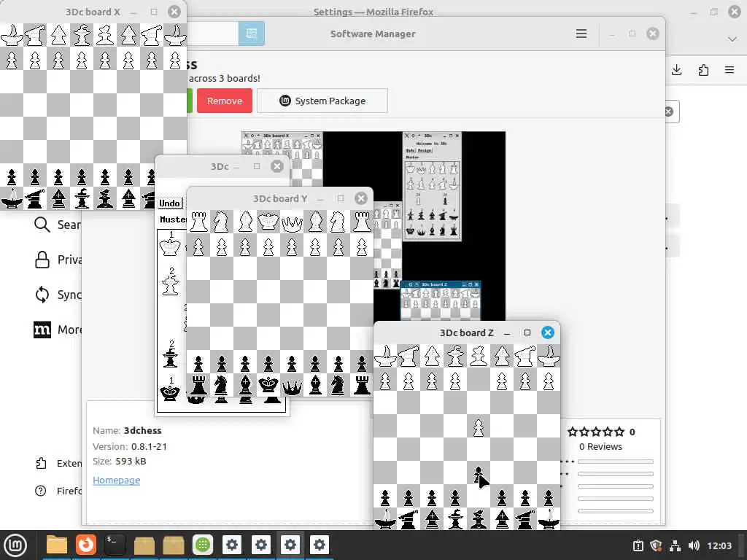Viewport: 747px width, 560px height.
Task: Select the leftmost white rook on board Y
Action: (198, 222)
